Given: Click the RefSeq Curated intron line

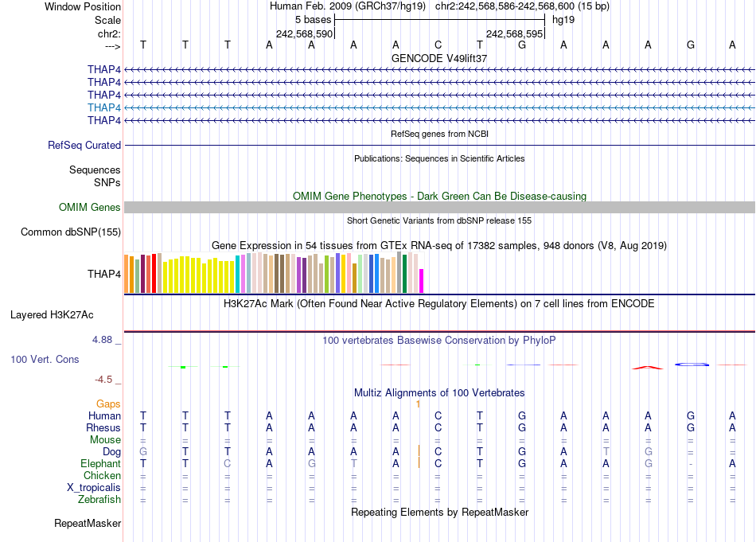Looking at the screenshot, I should [440, 145].
